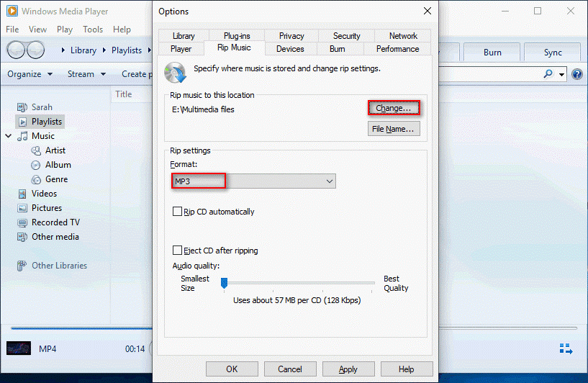Viewport: 588px width, 383px height.
Task: Open the Help menu
Action: 122,30
